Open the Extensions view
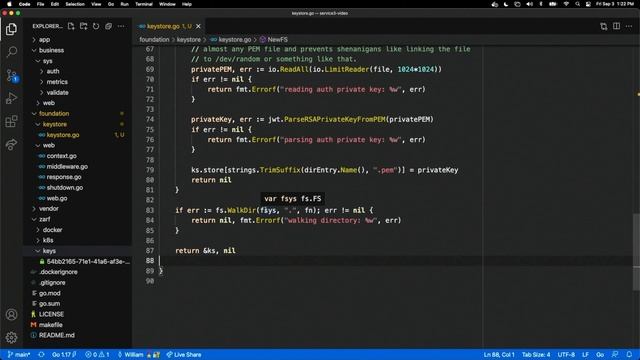 tap(11, 121)
